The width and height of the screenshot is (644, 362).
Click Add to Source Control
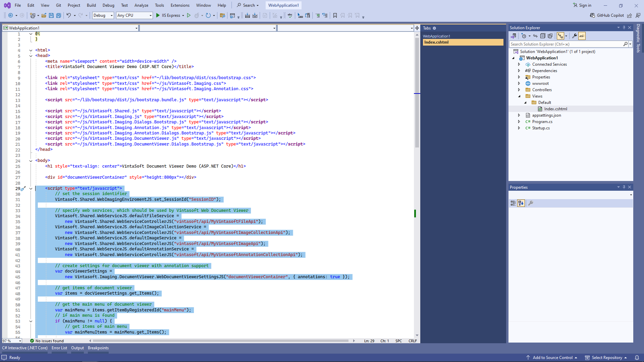pyautogui.click(x=552, y=358)
